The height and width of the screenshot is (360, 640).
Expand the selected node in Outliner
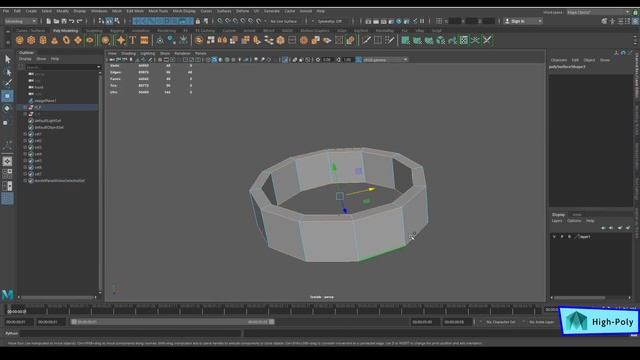click(x=25, y=107)
